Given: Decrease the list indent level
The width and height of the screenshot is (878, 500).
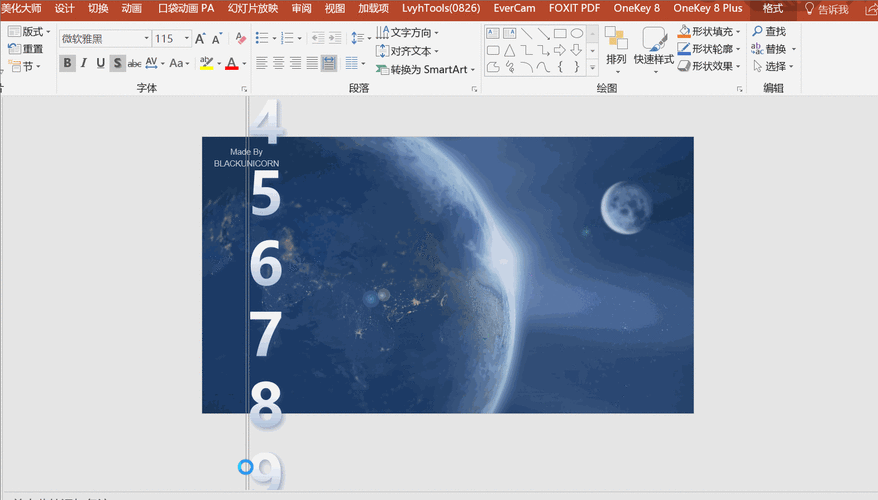Looking at the screenshot, I should click(x=318, y=38).
